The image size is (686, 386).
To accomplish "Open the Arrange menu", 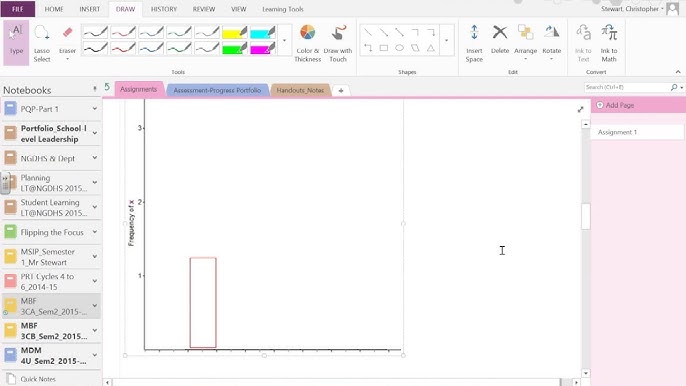I will 525,42.
